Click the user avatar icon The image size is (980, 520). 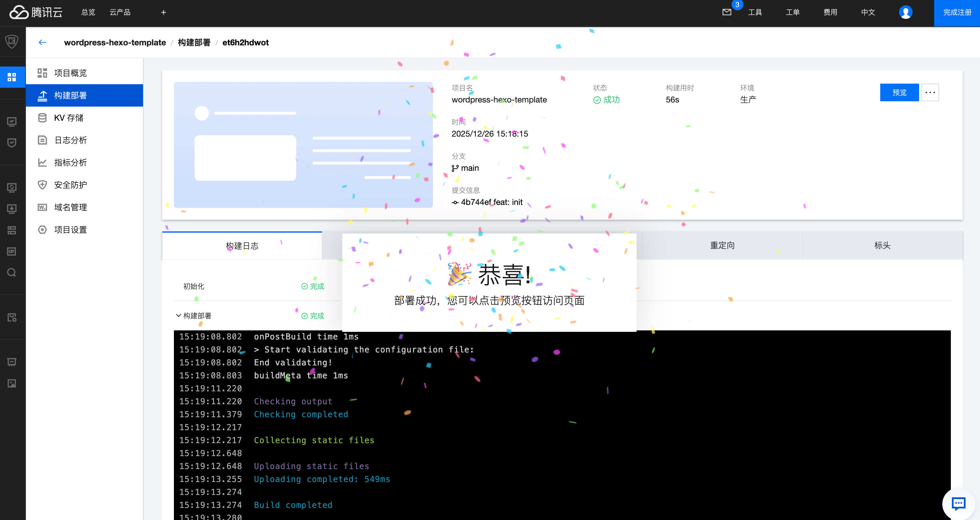click(906, 12)
